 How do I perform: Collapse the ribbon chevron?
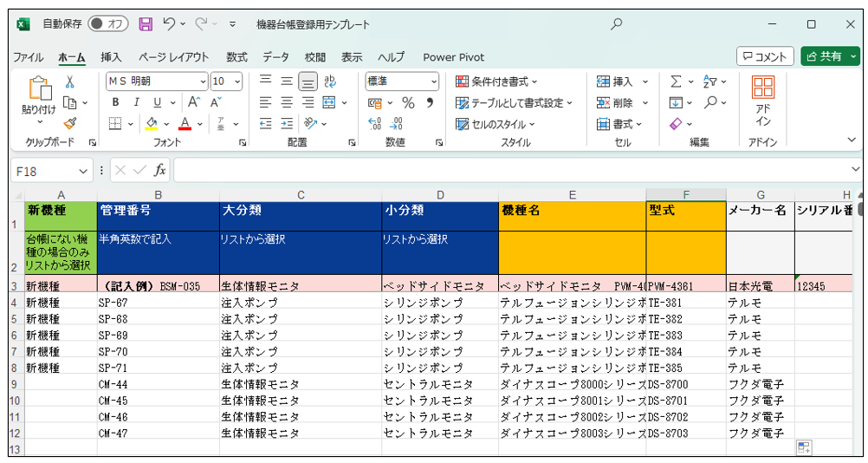click(852, 140)
